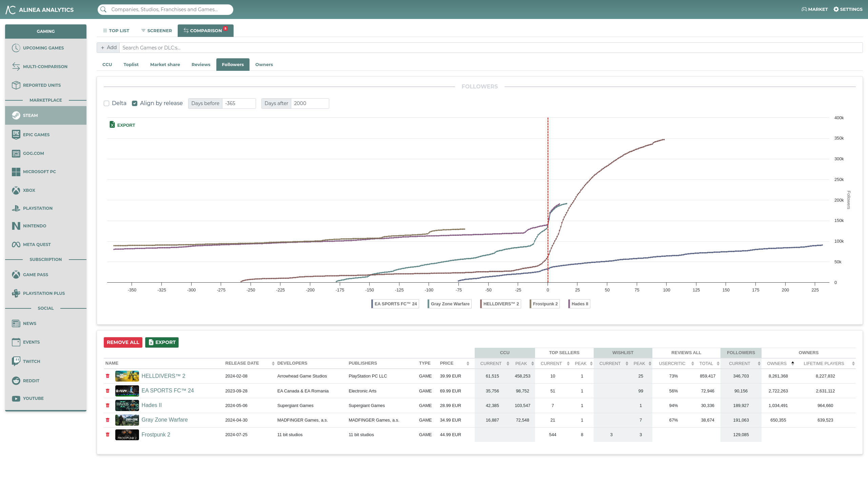The width and height of the screenshot is (868, 488).
Task: Select the Epic Games icon
Action: [16, 135]
